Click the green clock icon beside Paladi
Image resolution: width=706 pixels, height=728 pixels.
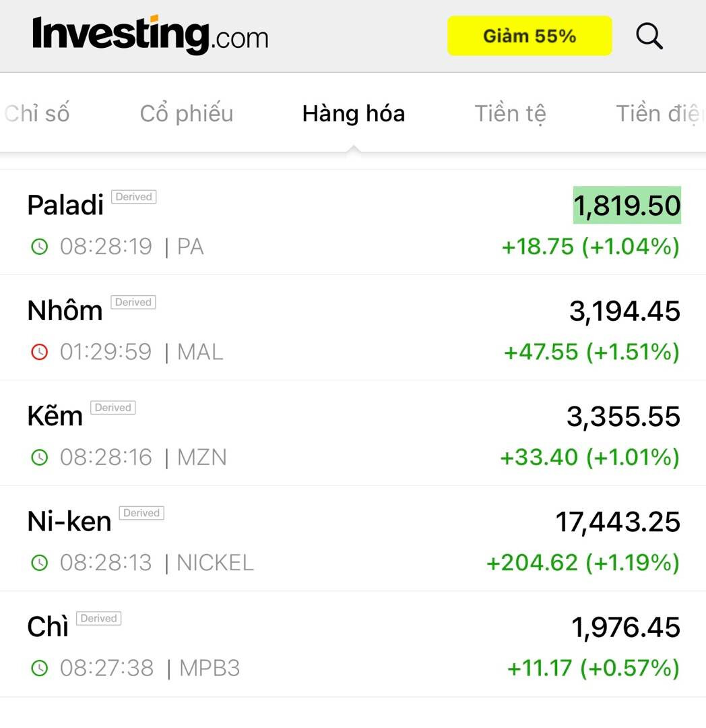(40, 247)
